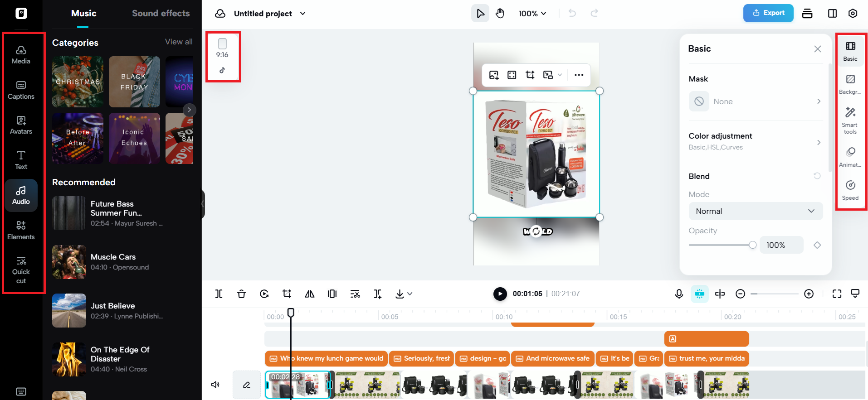
Task: Open the Christmas music category thumbnail
Action: point(78,82)
